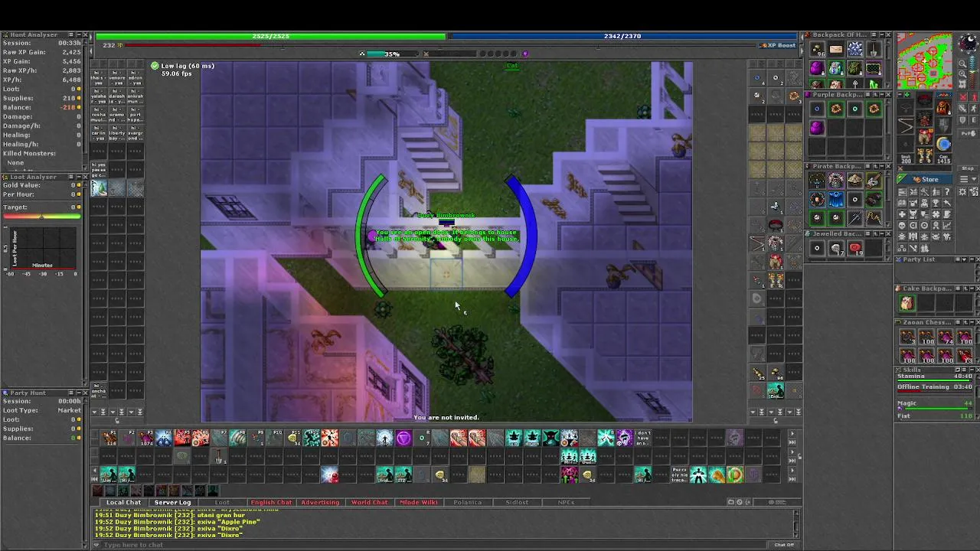Select the red gem stack of 19 in Jewelled Backpack

(x=855, y=248)
